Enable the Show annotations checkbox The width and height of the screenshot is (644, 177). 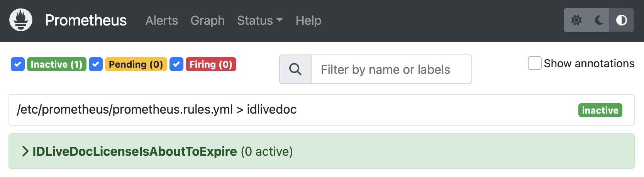point(534,63)
